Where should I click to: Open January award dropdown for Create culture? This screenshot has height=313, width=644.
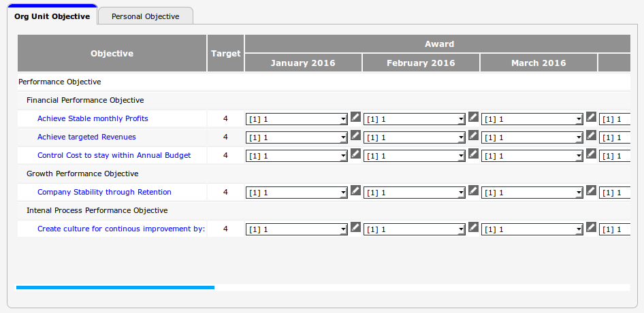(x=297, y=229)
